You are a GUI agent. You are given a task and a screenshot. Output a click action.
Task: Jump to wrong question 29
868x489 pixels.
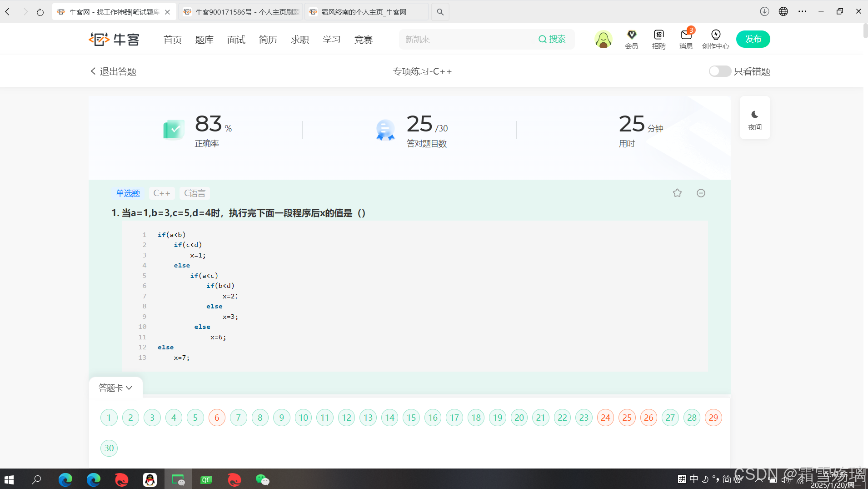tap(713, 418)
